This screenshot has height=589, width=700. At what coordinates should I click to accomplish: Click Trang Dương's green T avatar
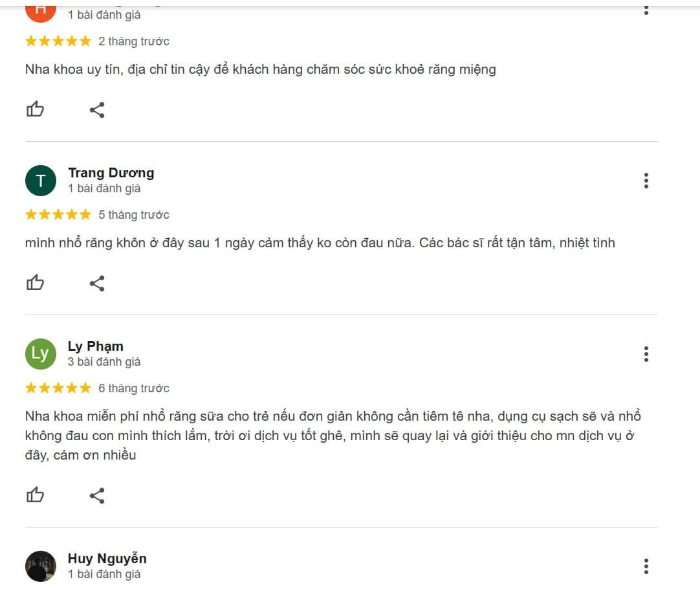[41, 180]
